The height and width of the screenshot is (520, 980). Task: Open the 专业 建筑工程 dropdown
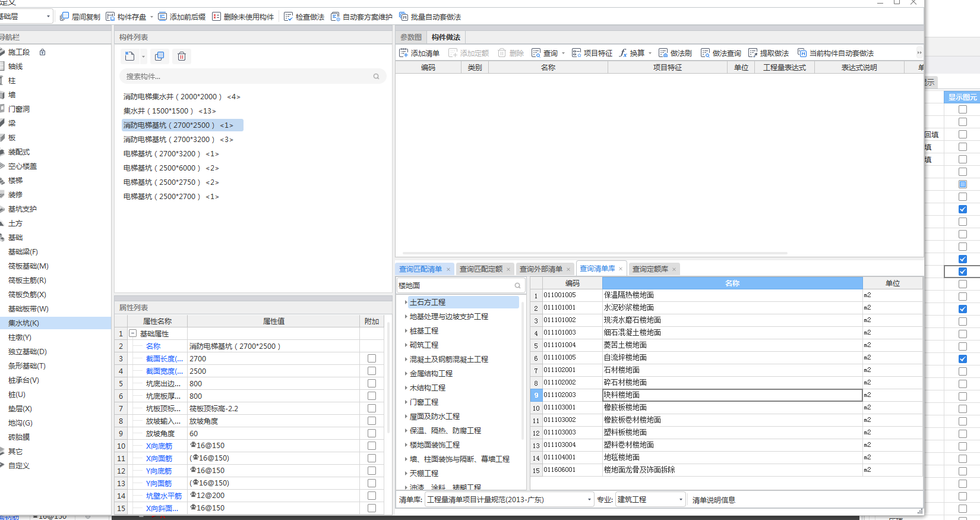click(x=681, y=500)
